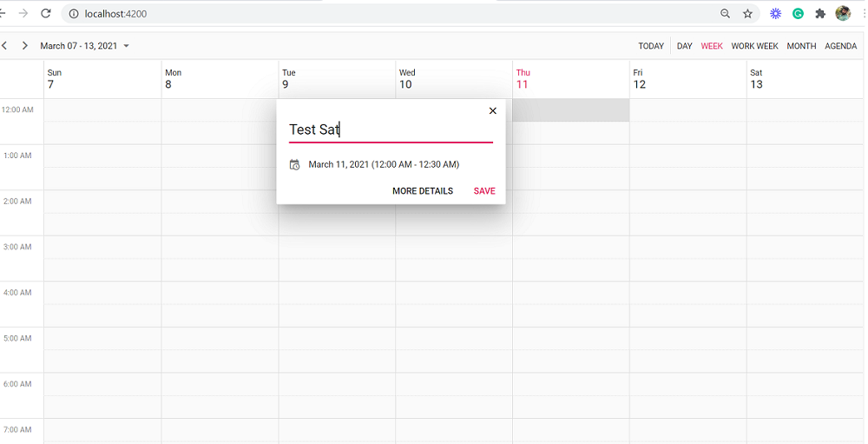Click the browser reload icon
Image resolution: width=868 pixels, height=444 pixels.
(x=46, y=14)
